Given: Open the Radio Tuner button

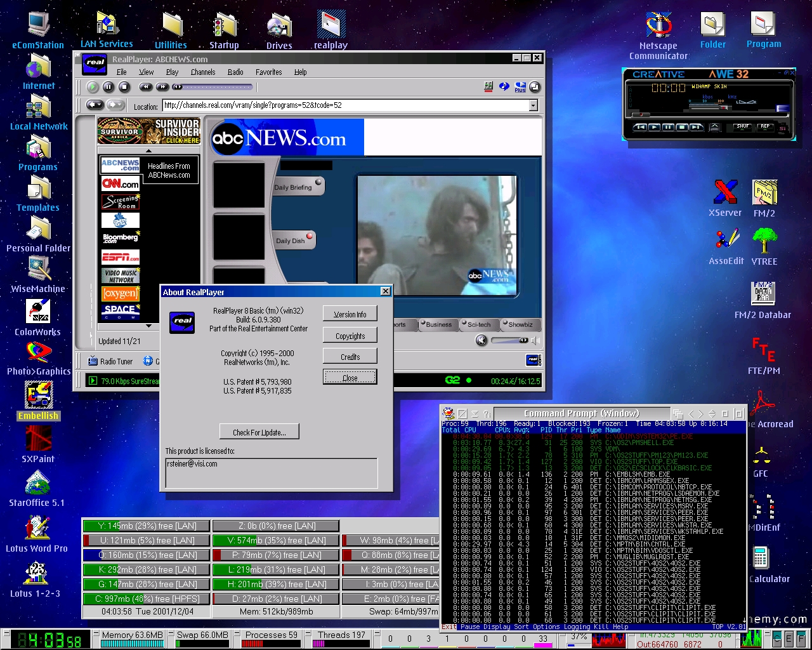Looking at the screenshot, I should click(x=111, y=361).
